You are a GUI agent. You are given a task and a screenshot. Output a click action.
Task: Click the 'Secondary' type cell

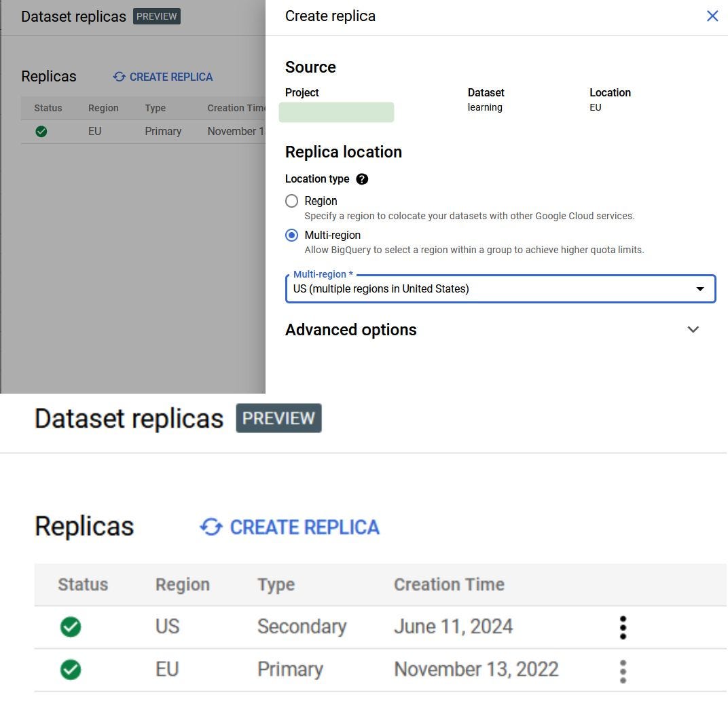pyautogui.click(x=302, y=626)
